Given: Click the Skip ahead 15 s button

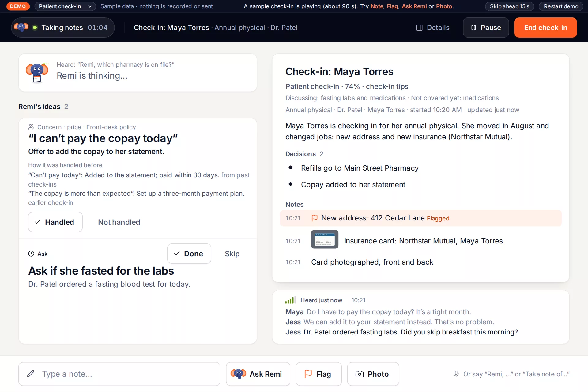Looking at the screenshot, I should tap(509, 6).
